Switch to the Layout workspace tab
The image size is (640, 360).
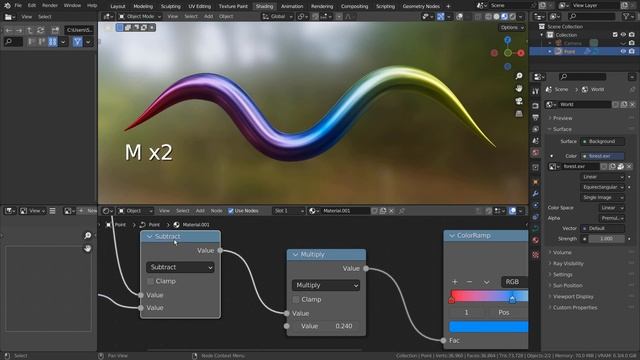point(118,6)
